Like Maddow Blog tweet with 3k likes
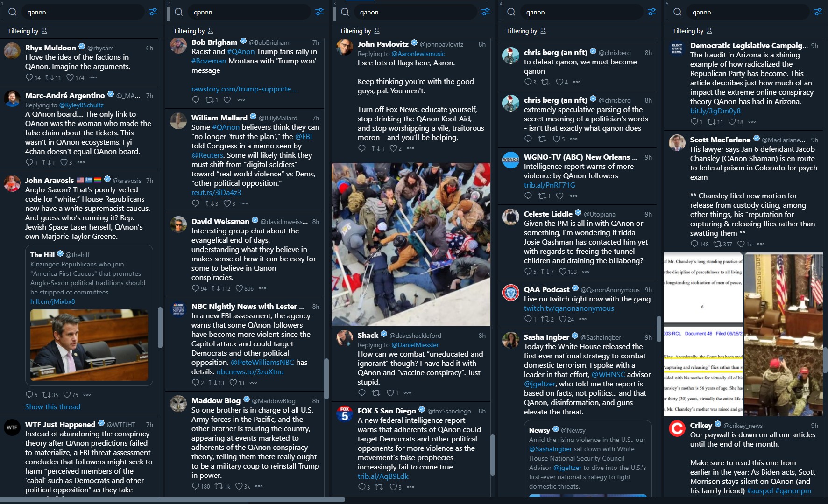 [x=239, y=486]
